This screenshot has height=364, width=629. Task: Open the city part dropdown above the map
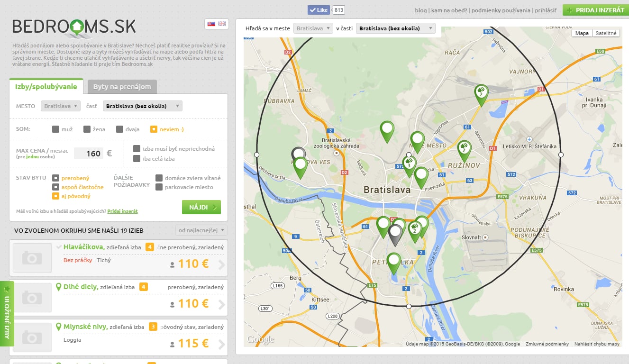[x=395, y=28]
